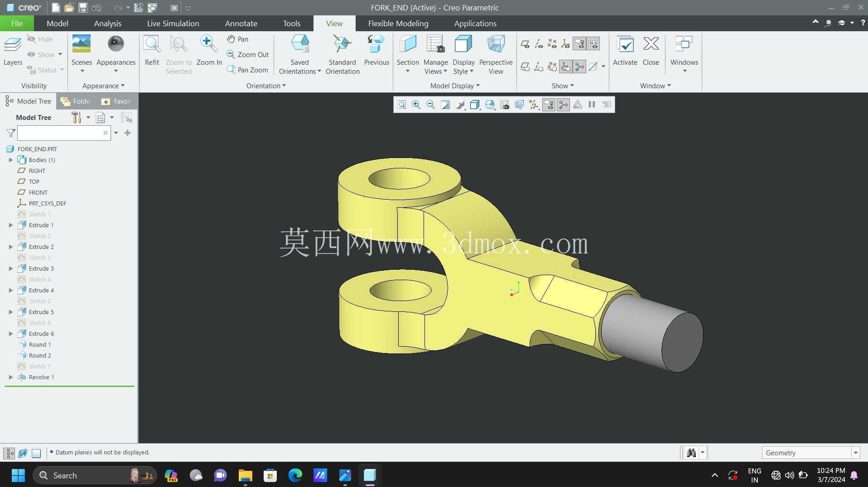Reset to Standard Orientation
868x487 pixels.
(x=342, y=54)
